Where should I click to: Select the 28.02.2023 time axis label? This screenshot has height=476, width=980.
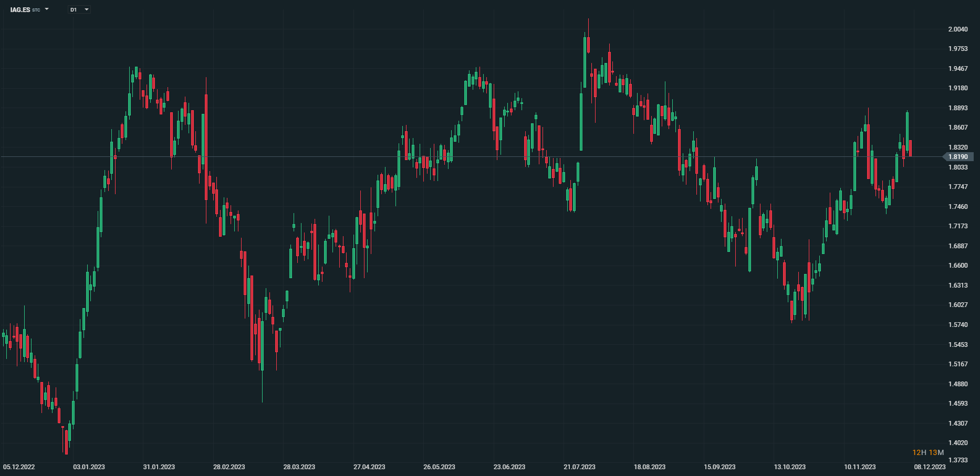click(229, 467)
